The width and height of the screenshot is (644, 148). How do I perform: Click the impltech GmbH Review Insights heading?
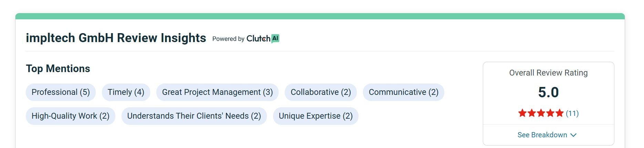click(116, 38)
